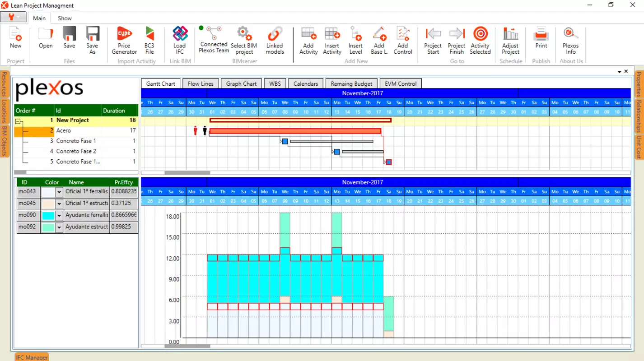Jump to Activity Selected
The image size is (644, 361).
tap(480, 41)
